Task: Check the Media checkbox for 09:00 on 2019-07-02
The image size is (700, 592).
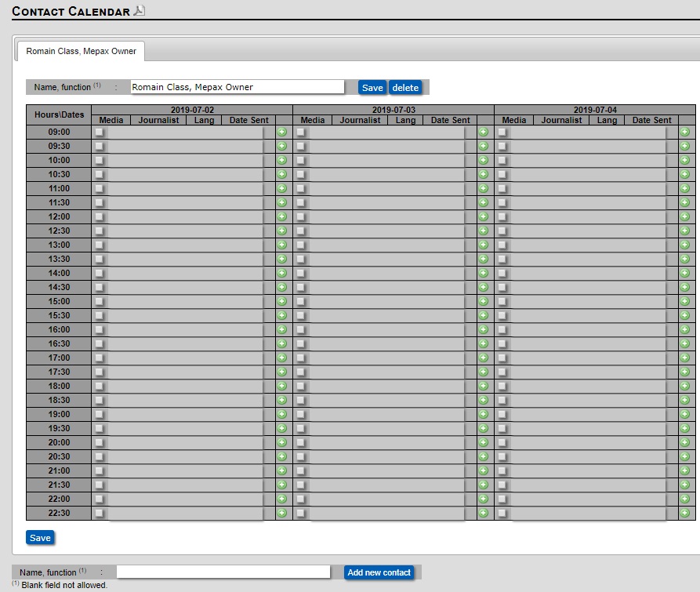Action: click(x=98, y=132)
